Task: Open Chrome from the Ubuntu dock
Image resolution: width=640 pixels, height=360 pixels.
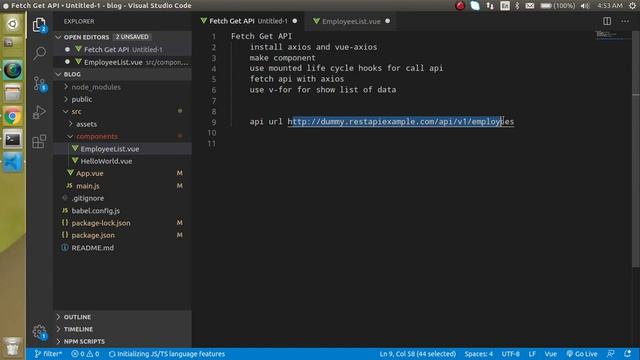Action: pos(12,116)
